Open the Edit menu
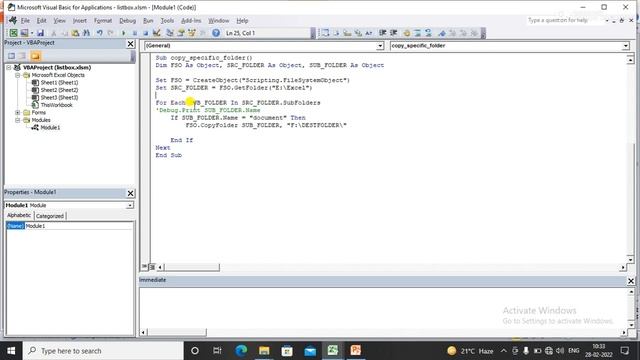The height and width of the screenshot is (360, 640). point(41,20)
